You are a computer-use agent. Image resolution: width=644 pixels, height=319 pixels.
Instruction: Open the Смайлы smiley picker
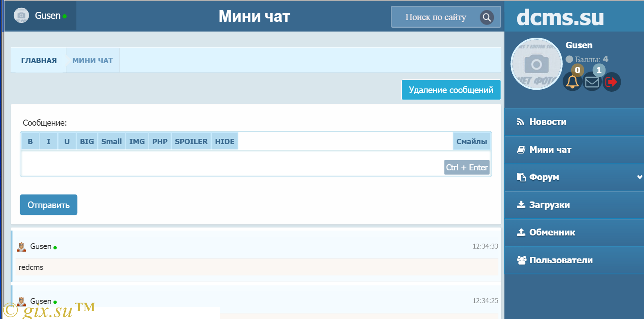[x=471, y=141]
